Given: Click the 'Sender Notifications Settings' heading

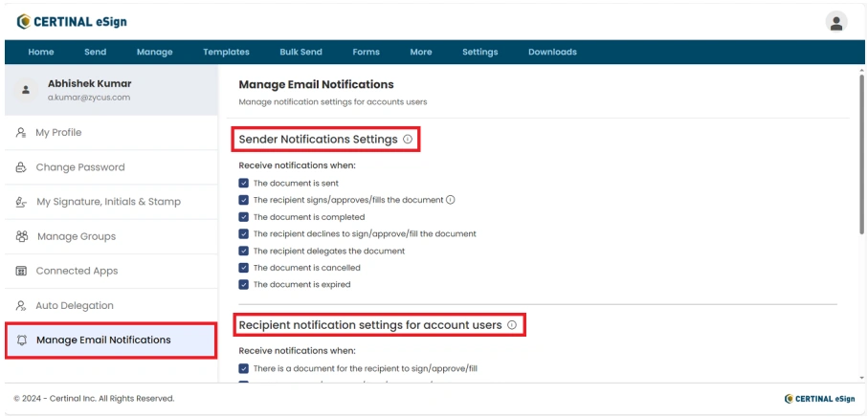Looking at the screenshot, I should (319, 140).
